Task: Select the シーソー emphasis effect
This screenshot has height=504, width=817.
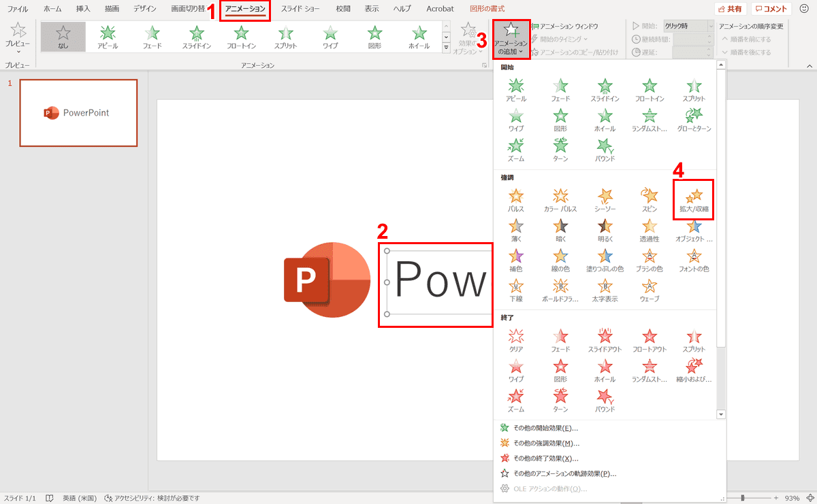Action: click(605, 201)
